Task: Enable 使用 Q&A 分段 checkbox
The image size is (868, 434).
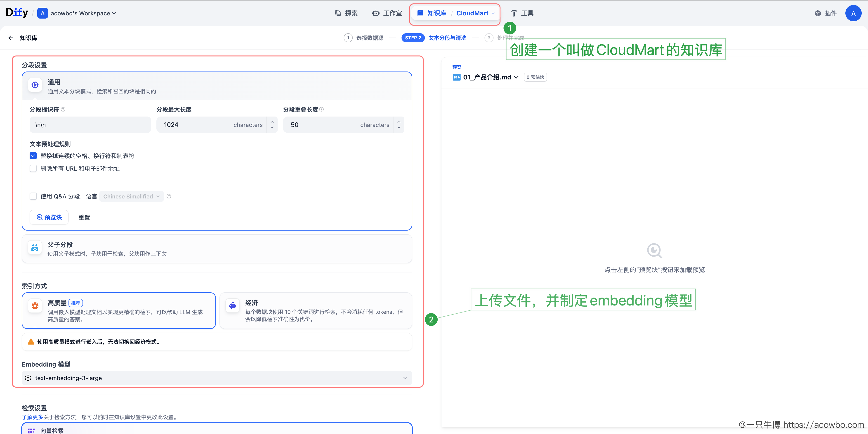Action: 33,196
